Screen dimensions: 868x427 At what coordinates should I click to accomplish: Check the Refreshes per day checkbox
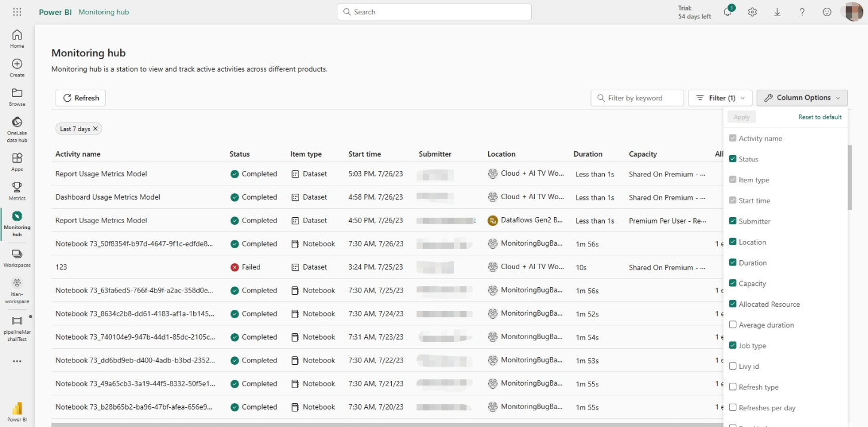[733, 408]
